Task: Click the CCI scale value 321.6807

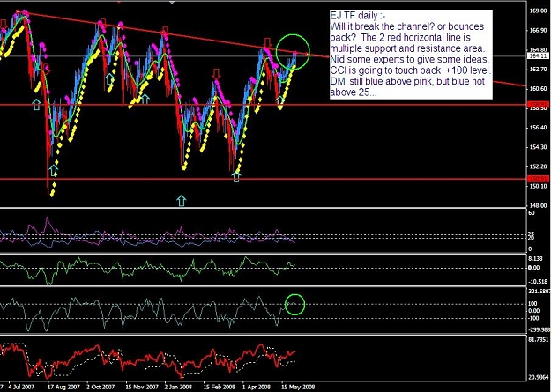Action: (x=539, y=292)
